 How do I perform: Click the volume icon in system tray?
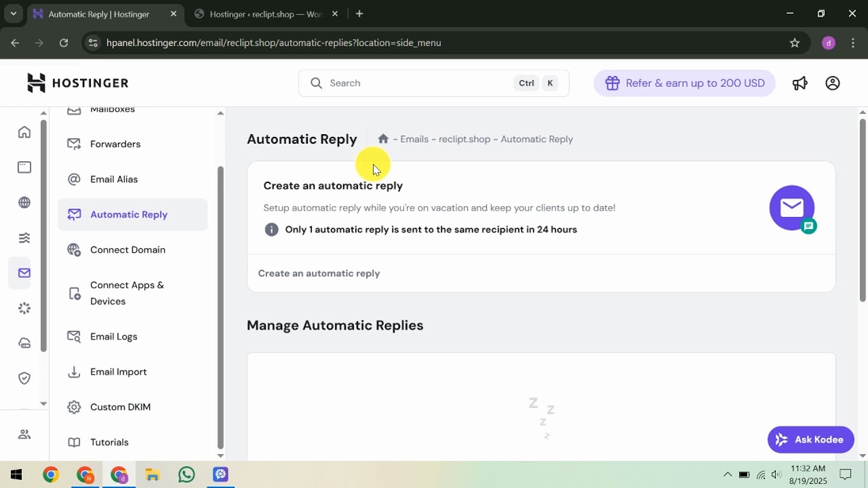pos(776,474)
